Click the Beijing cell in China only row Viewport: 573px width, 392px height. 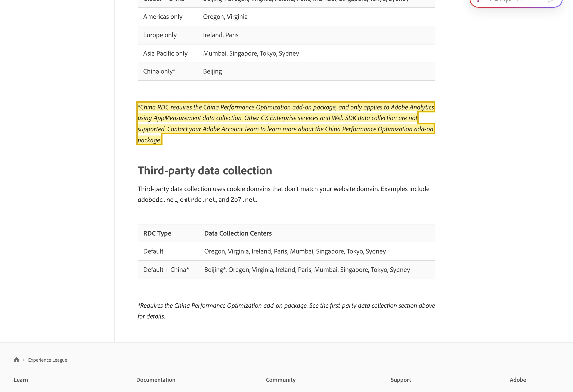point(316,72)
